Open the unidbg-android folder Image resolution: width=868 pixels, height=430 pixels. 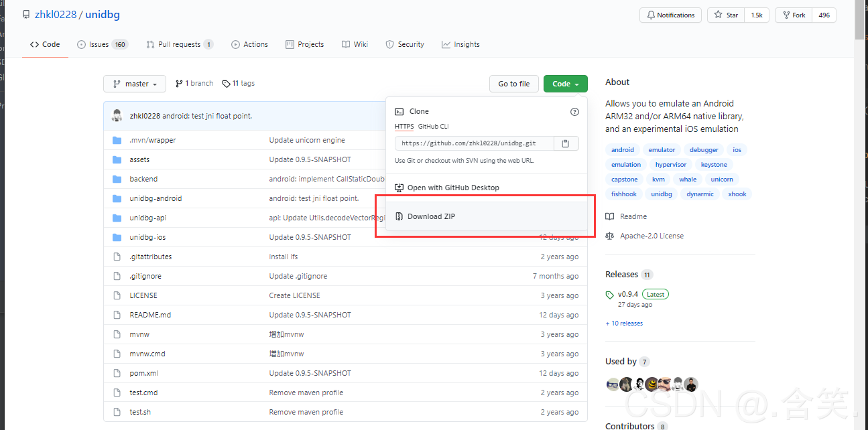click(x=156, y=198)
